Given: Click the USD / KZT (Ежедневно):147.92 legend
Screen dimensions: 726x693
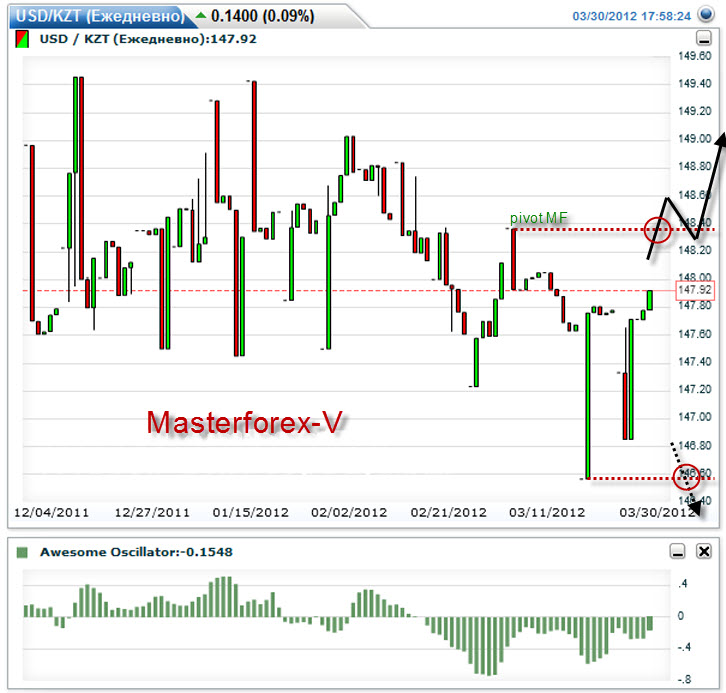Looking at the screenshot, I should tap(148, 39).
